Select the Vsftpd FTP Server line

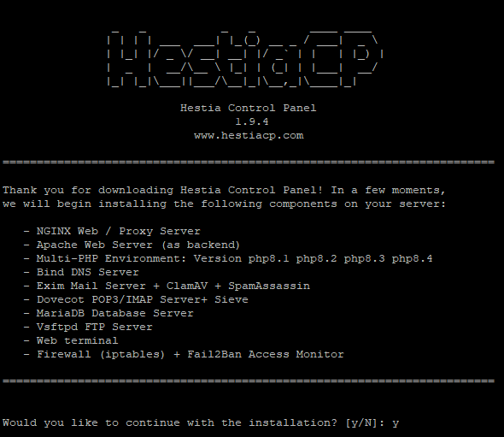88,327
